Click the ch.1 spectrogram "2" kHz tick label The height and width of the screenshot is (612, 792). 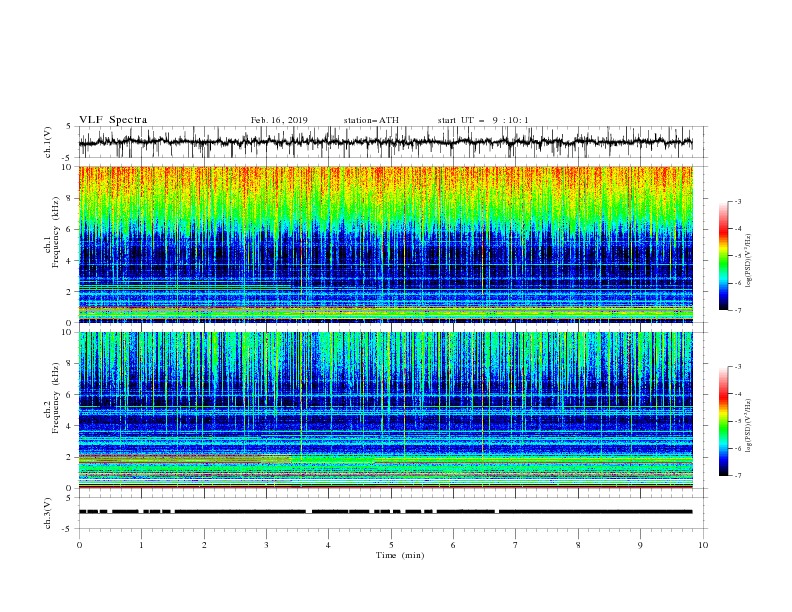click(x=70, y=291)
